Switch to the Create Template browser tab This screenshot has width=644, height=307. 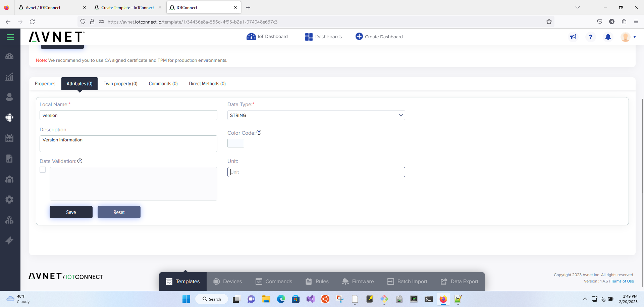click(x=127, y=7)
